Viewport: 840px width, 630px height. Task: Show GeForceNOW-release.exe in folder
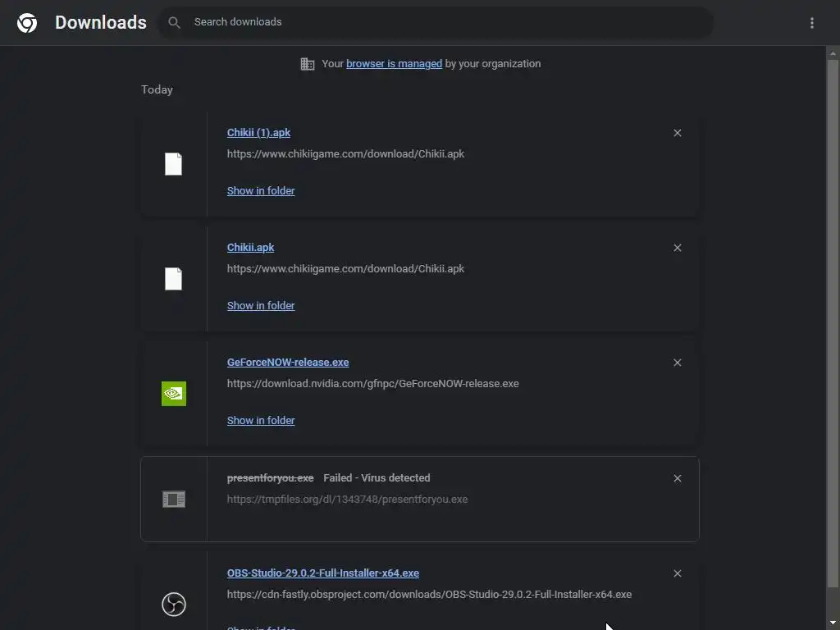click(x=260, y=421)
